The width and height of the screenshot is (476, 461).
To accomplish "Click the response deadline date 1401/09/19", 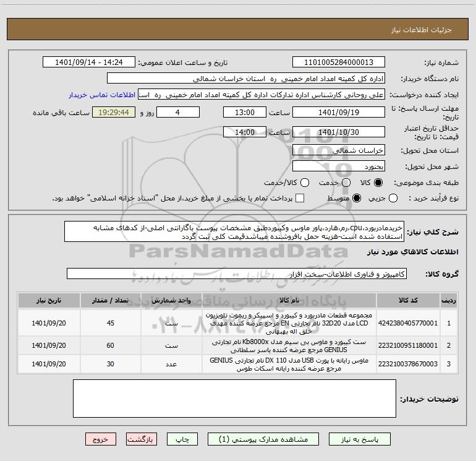I will point(339,112).
